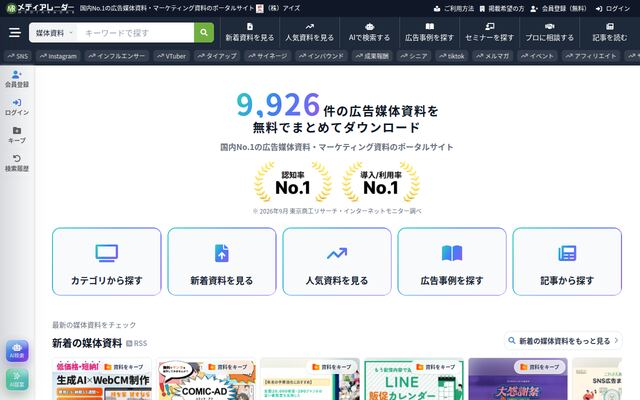
Task: Click ログイン link in top header
Action: (613, 9)
